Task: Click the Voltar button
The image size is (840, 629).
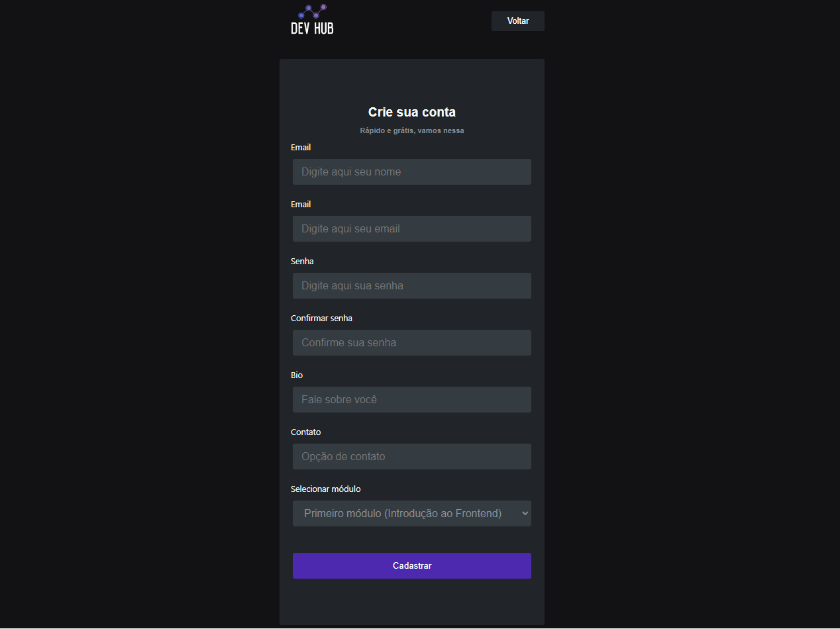Action: [517, 21]
